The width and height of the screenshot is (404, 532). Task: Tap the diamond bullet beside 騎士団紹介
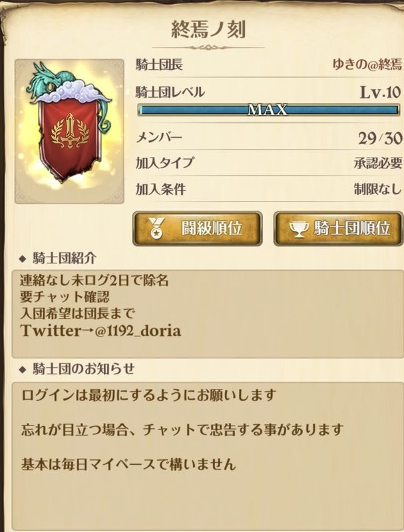pyautogui.click(x=23, y=259)
